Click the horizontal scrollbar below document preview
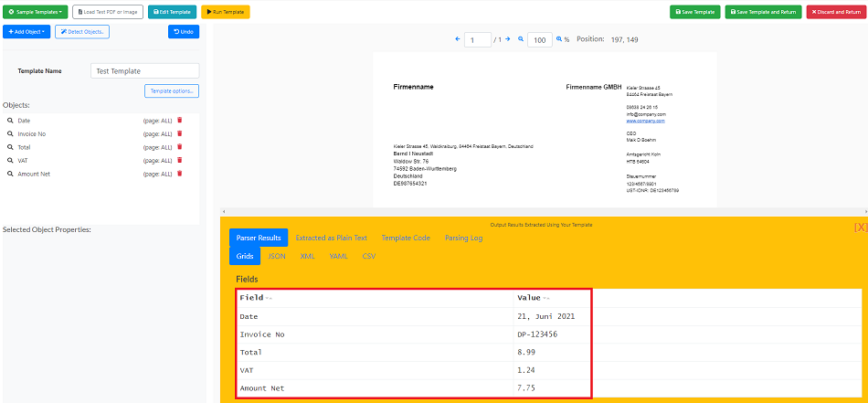Image resolution: width=868 pixels, height=403 pixels. tap(544, 211)
